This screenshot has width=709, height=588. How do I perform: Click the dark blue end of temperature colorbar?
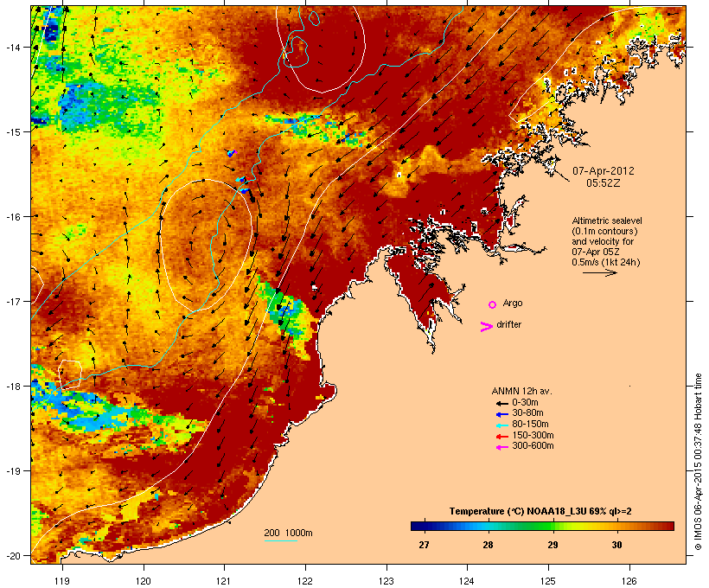418,526
